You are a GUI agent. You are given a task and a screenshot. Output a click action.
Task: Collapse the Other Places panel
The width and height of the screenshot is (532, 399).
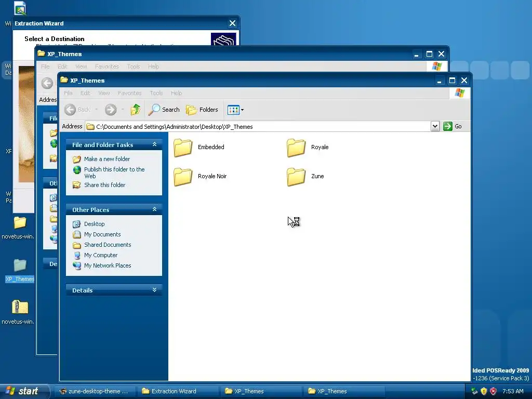tap(154, 209)
